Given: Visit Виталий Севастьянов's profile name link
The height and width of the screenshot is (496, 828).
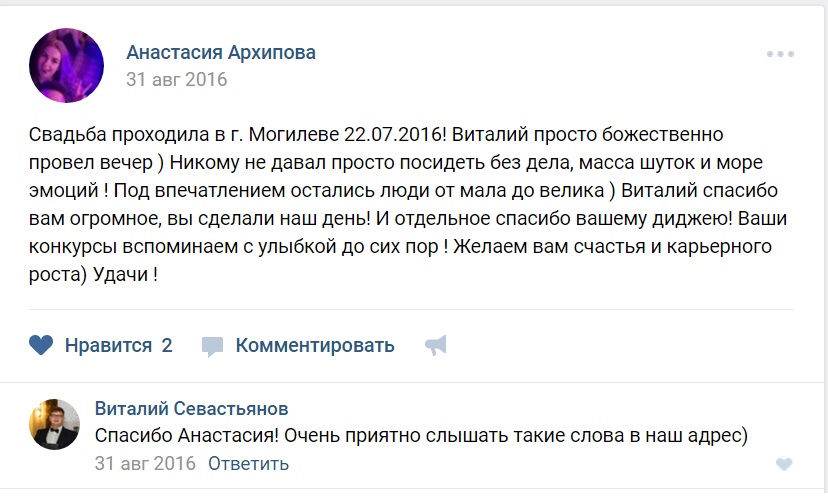Looking at the screenshot, I should [x=191, y=409].
